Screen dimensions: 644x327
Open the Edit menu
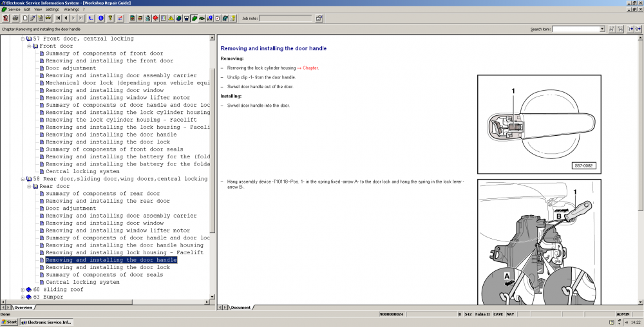[x=27, y=9]
